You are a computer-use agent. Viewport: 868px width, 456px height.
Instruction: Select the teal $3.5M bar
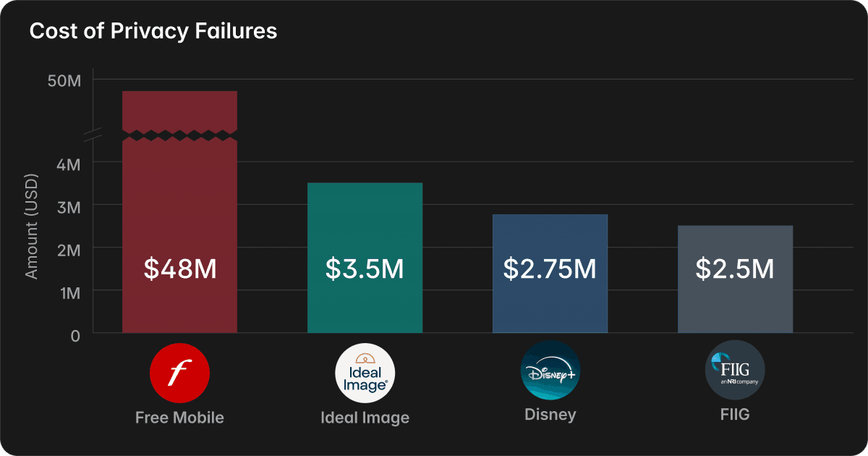point(365,258)
